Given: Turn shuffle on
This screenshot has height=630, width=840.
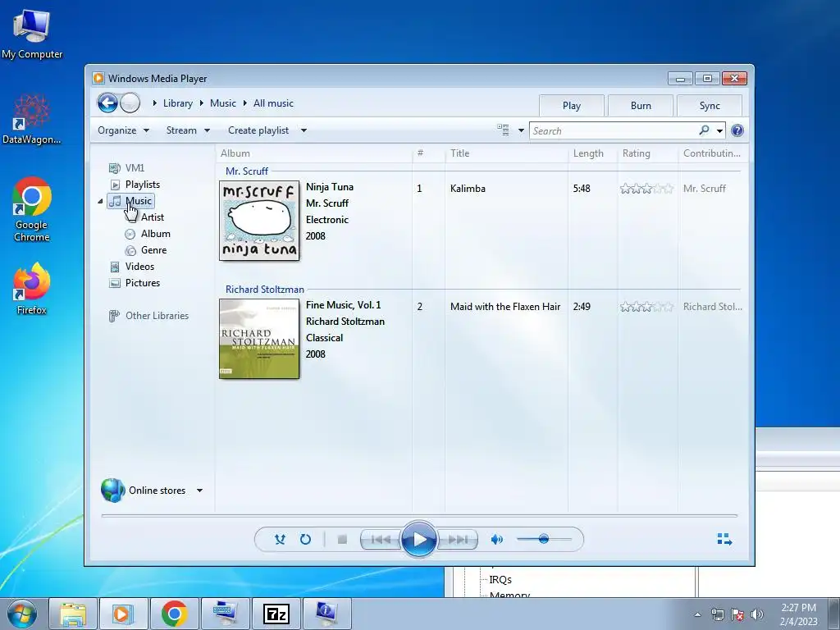Looking at the screenshot, I should click(x=280, y=539).
